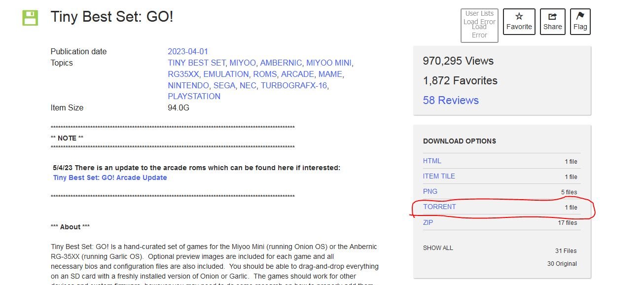Screen dimensions: 644x285
Task: Browse the NINTENDO topic
Action: tap(188, 85)
